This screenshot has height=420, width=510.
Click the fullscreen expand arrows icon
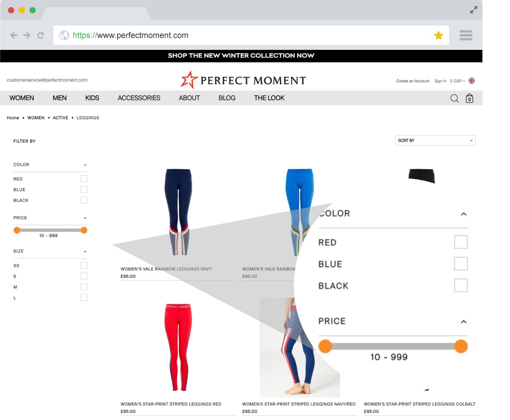point(474,10)
